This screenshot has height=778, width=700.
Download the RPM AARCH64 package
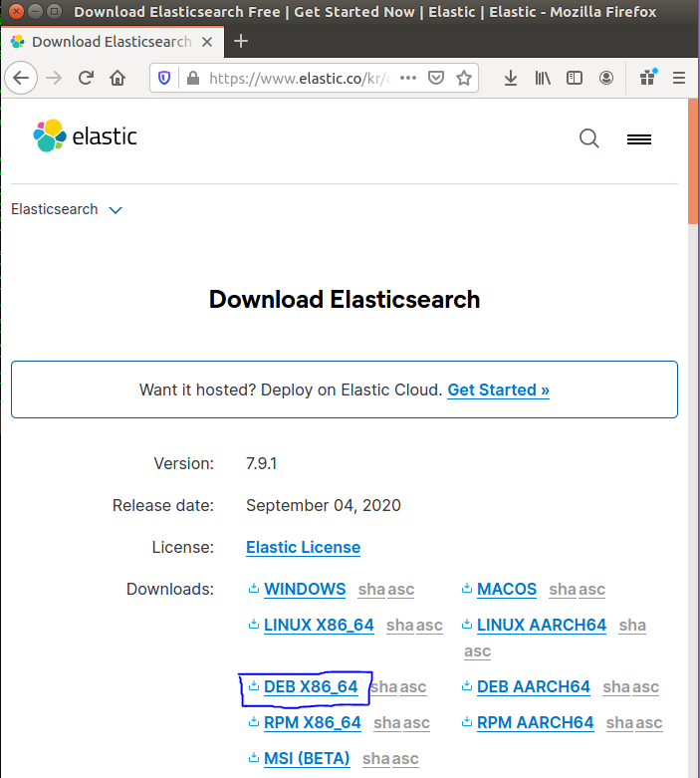(x=535, y=723)
